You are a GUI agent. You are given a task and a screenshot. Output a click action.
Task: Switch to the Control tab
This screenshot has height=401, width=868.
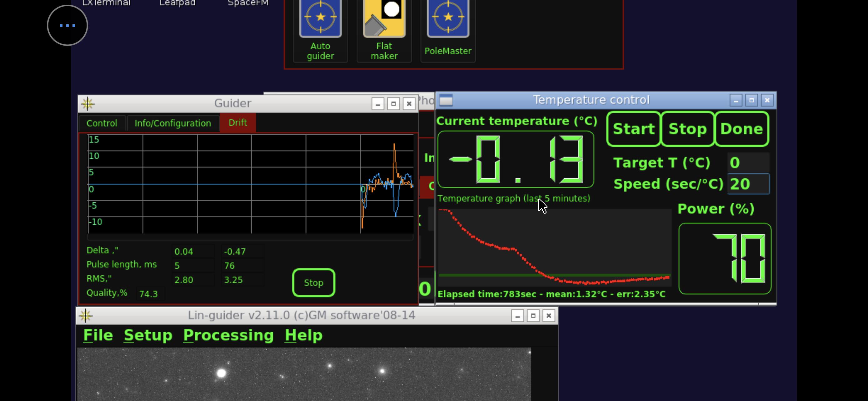[102, 123]
